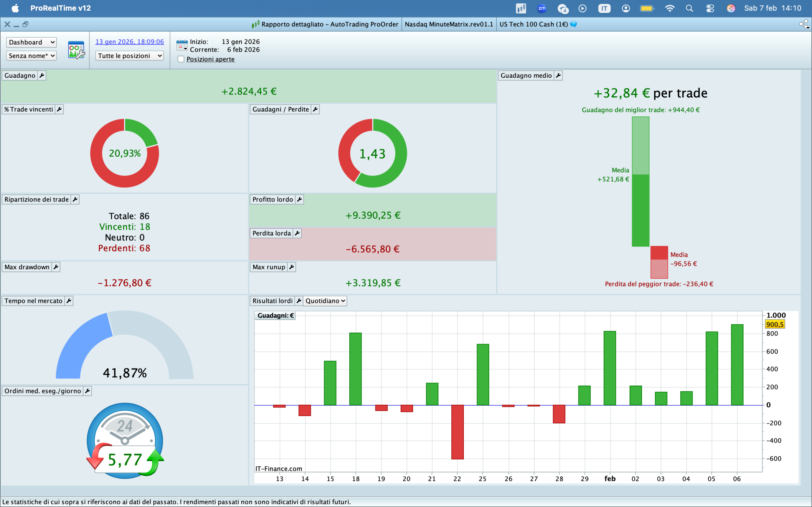The width and height of the screenshot is (812, 507).
Task: Open ProRealTime v12 menu bar item
Action: click(x=60, y=8)
